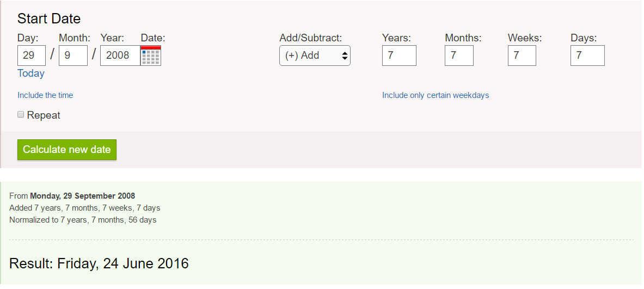Click the Year field showing 2008
The height and width of the screenshot is (289, 644).
point(120,56)
